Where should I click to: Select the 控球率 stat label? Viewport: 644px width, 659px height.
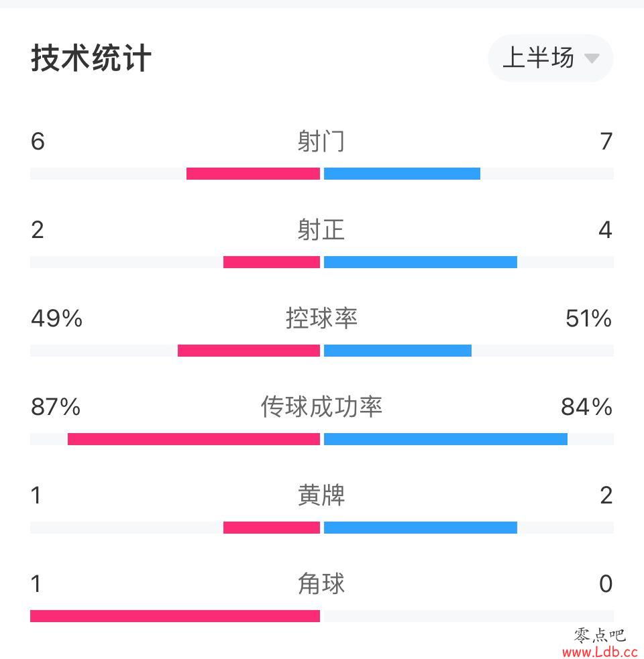pos(322,318)
